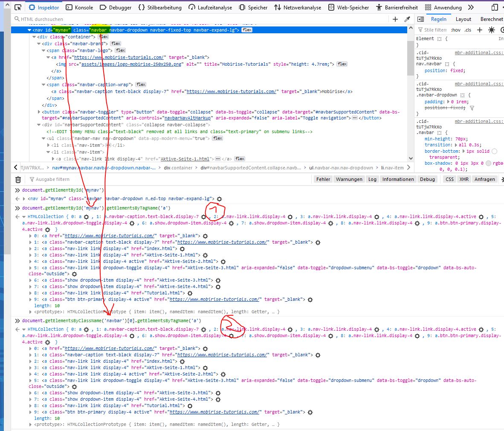Clear console output with trash icon

(x=18, y=180)
